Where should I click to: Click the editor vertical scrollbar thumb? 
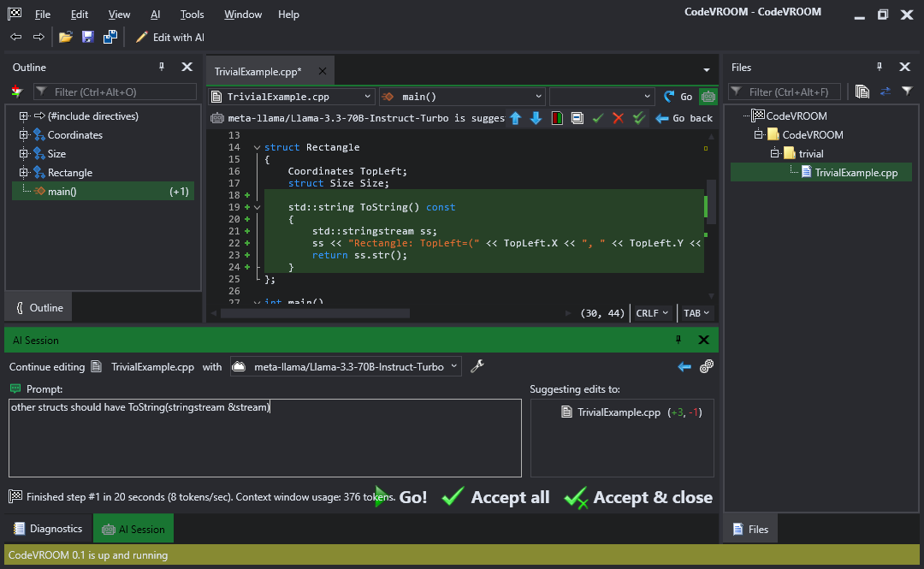click(711, 202)
